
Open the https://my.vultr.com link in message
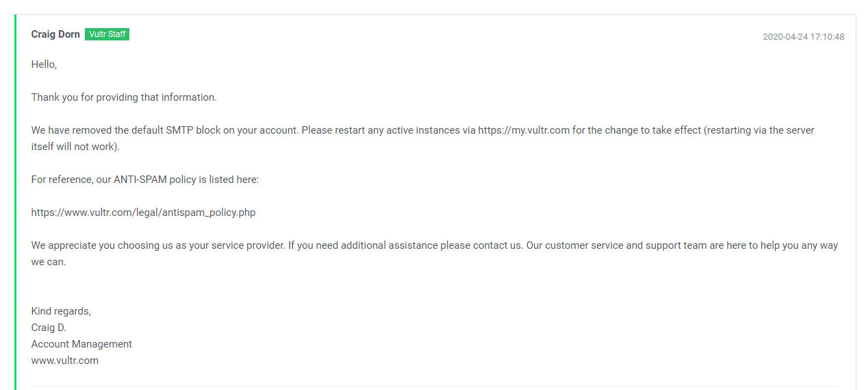click(524, 130)
